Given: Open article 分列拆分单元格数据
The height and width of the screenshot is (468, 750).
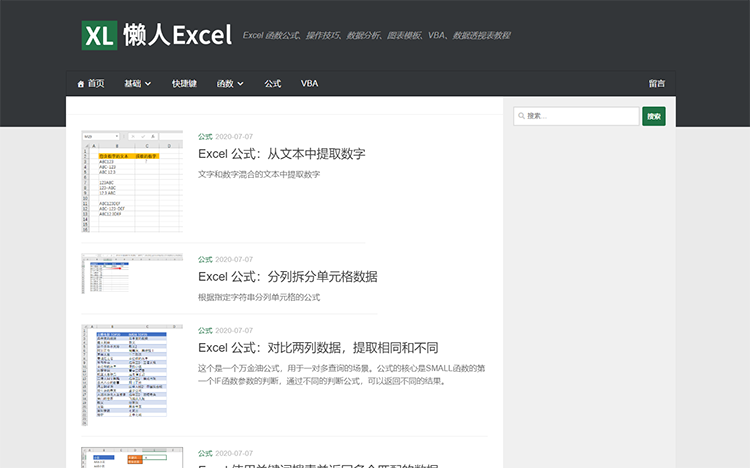Looking at the screenshot, I should 287,276.
